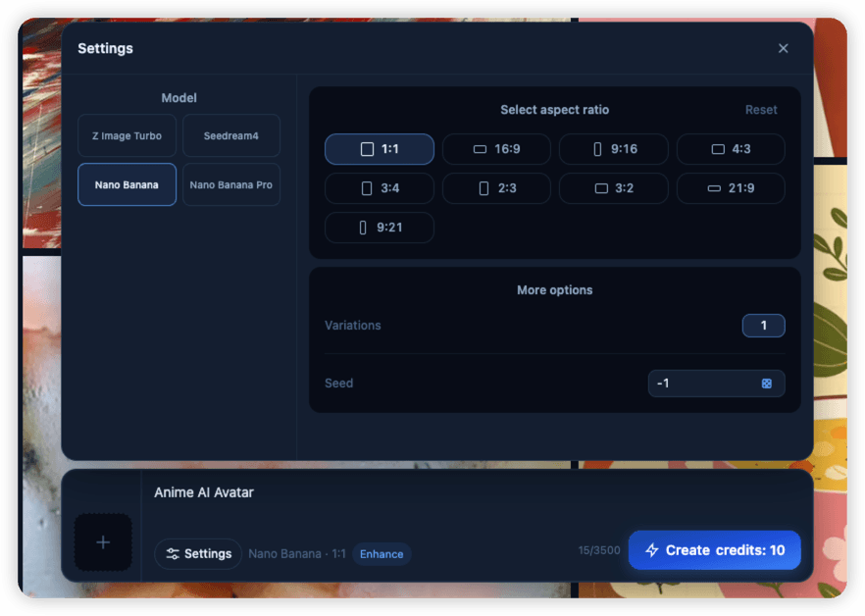Choose the Nano Banana Pro model

231,185
